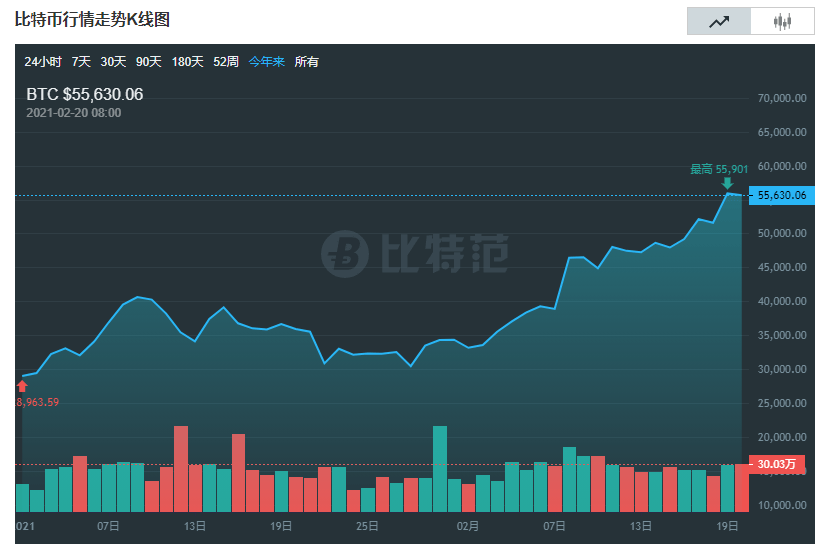Image resolution: width=831 pixels, height=555 pixels.
Task: Select the 24小时 time range
Action: 43,62
